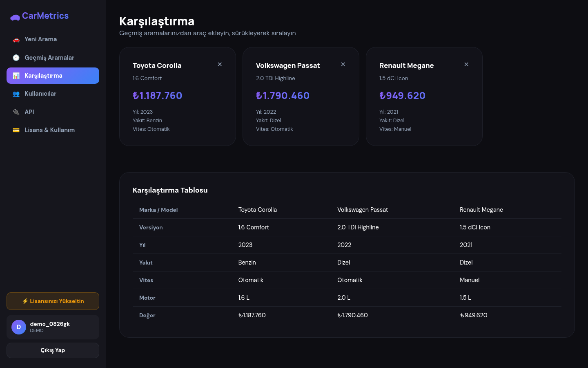Click the 'Marka / Model' row header
This screenshot has width=588, height=368.
pos(158,210)
